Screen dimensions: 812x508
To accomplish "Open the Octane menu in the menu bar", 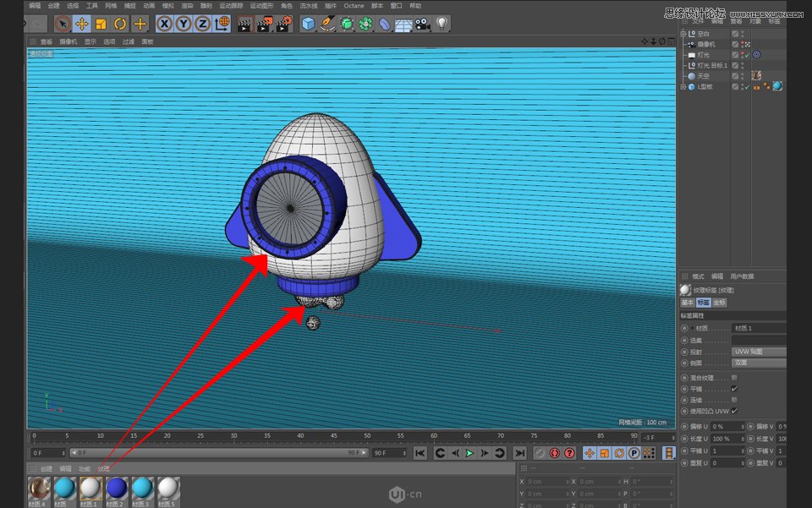I will [354, 6].
